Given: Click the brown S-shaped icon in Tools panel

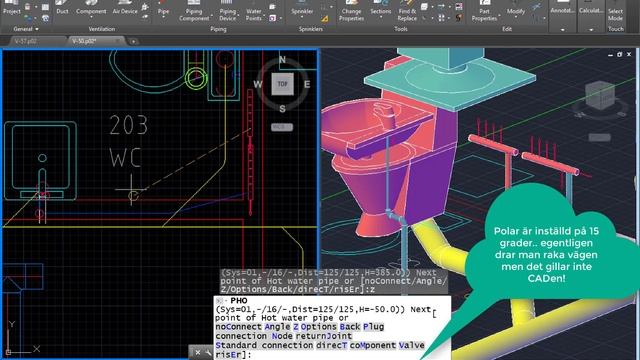Looking at the screenshot, I should point(459,18).
